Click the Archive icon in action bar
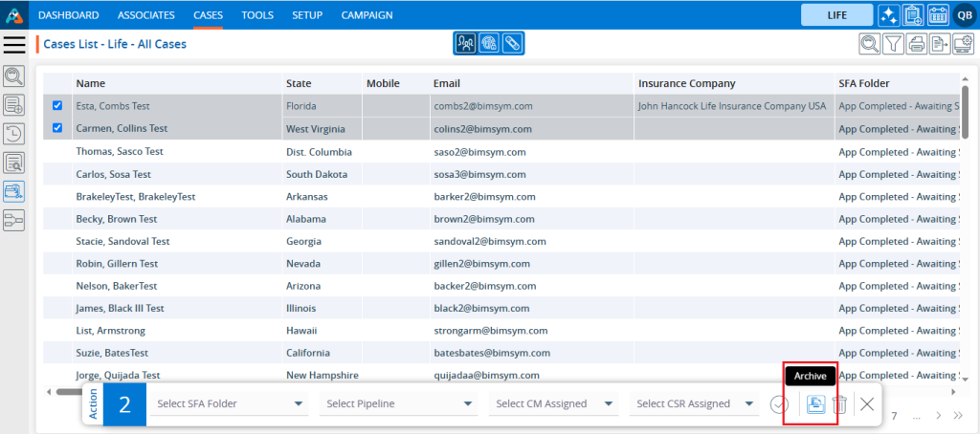980x434 pixels. point(815,404)
